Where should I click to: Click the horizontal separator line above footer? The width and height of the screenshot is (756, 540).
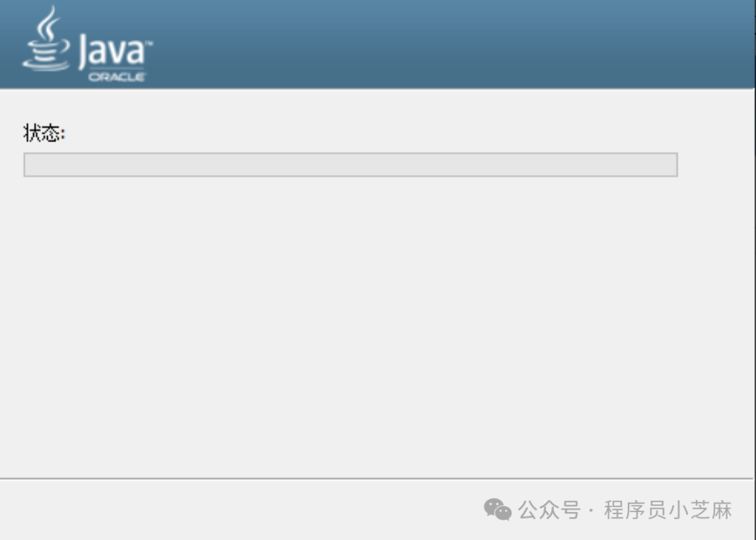pos(376,478)
